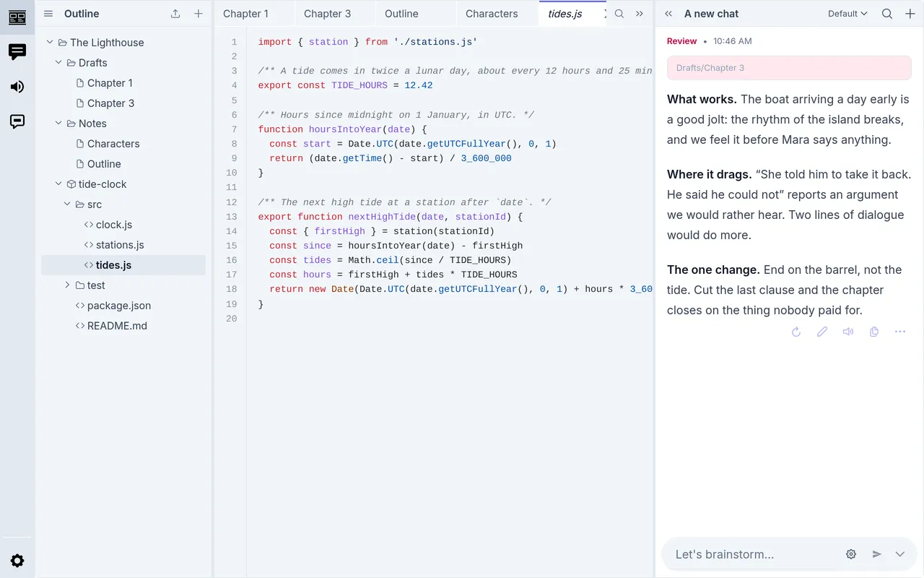This screenshot has height=578, width=924.
Task: Read the response aloud with speaker icon
Action: point(848,332)
